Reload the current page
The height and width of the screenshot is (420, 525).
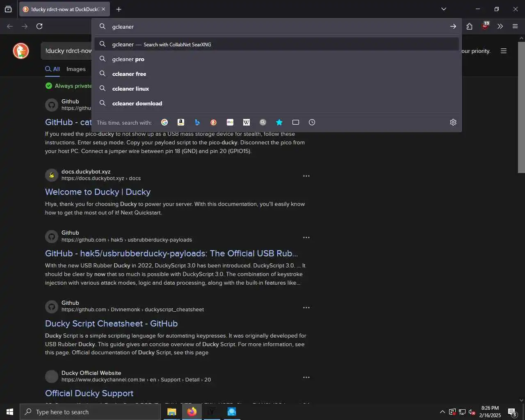coord(39,26)
